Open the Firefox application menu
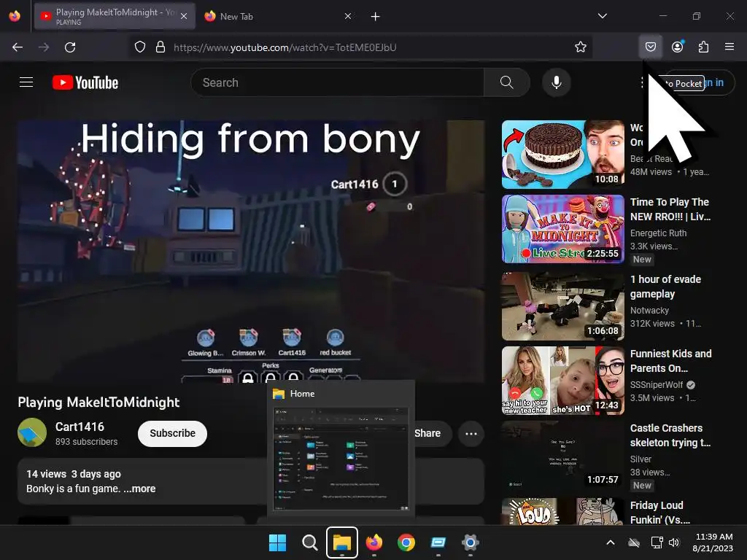 pyautogui.click(x=729, y=47)
